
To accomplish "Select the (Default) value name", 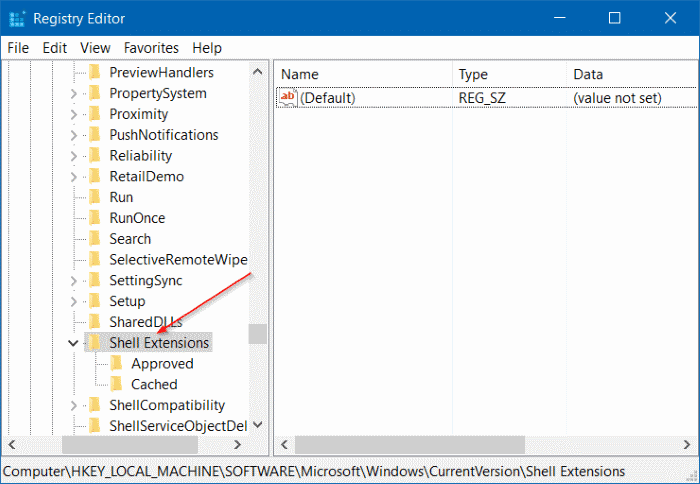I will click(x=328, y=98).
